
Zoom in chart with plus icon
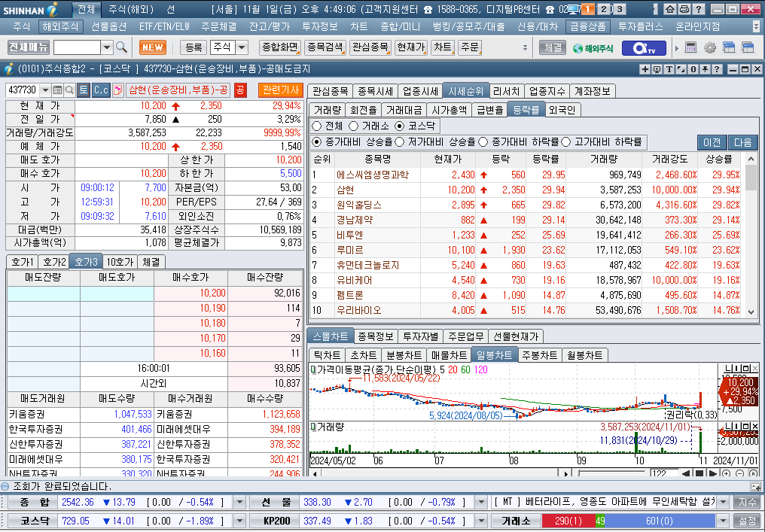727,473
